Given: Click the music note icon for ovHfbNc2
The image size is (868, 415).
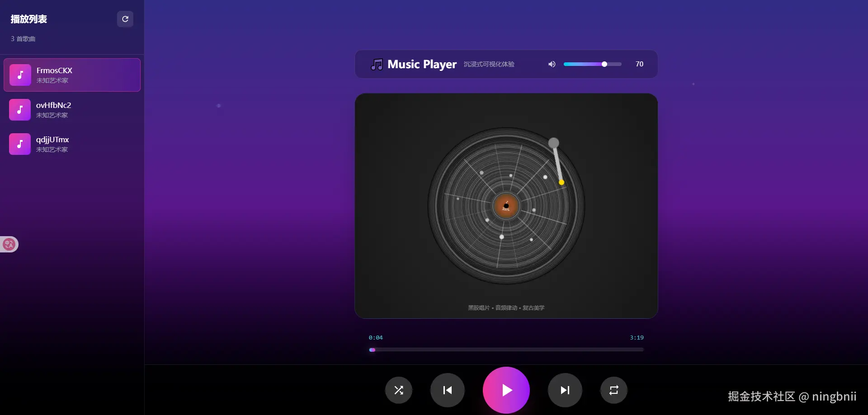Looking at the screenshot, I should pos(20,110).
